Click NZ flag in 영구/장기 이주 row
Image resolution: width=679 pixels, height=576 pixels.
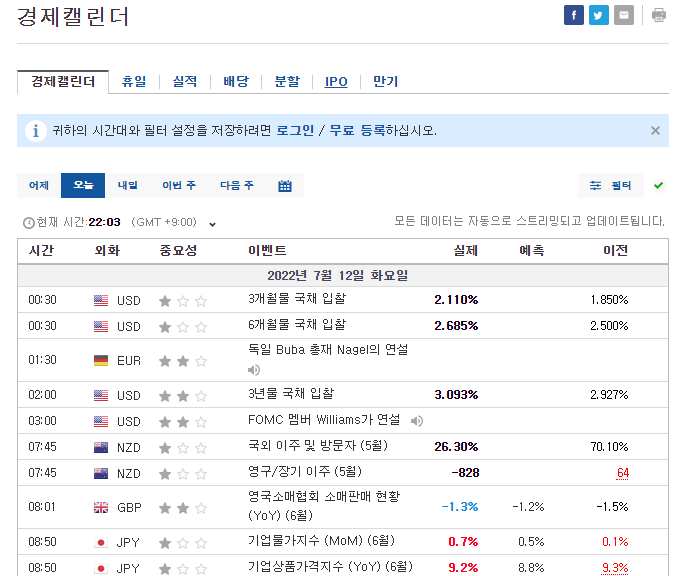point(101,473)
